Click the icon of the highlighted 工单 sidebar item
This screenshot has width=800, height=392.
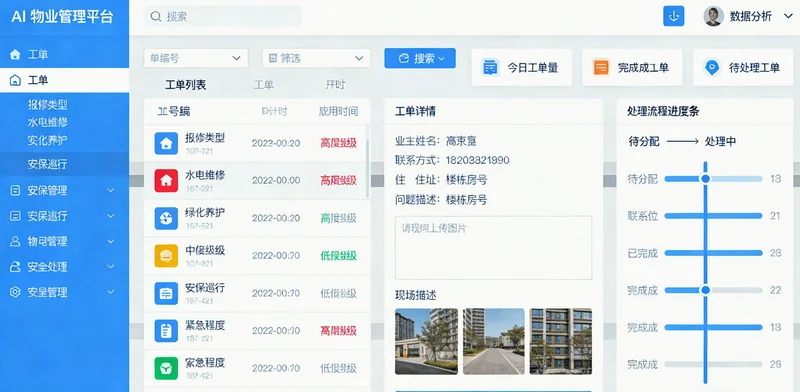pos(15,80)
